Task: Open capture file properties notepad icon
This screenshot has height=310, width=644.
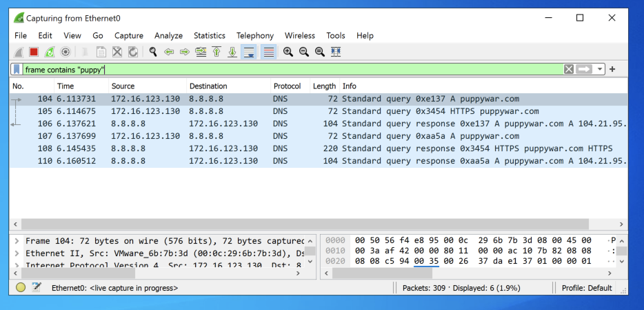Action: coord(37,288)
